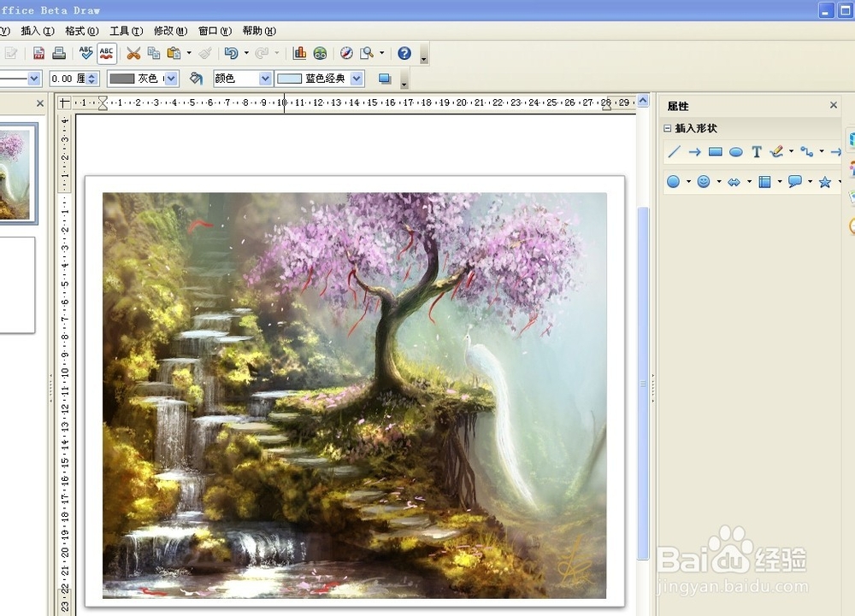Click the 0.00 line width field
The height and width of the screenshot is (616, 855).
click(68, 79)
